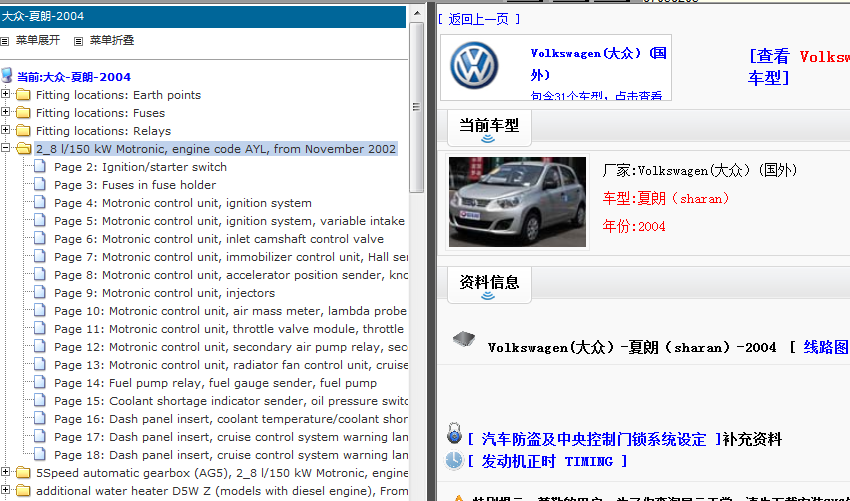Viewport: 850px width, 501px height.
Task: Select the 资料信息 tab
Action: 489,285
